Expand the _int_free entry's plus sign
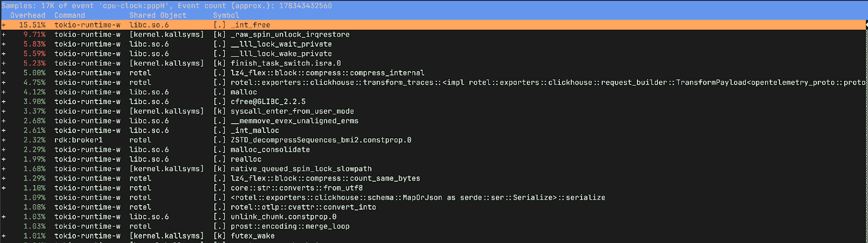Image resolution: width=868 pixels, height=243 pixels. coord(4,25)
